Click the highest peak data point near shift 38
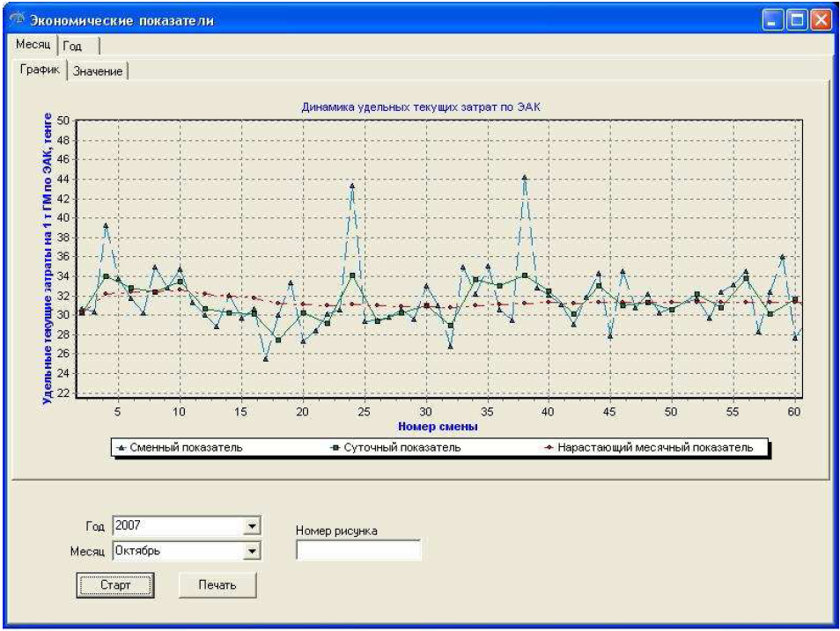 524,177
